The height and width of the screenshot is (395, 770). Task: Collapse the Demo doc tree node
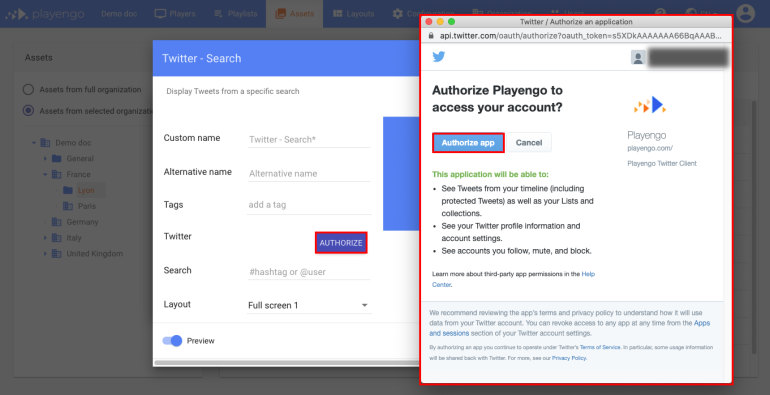click(x=34, y=143)
